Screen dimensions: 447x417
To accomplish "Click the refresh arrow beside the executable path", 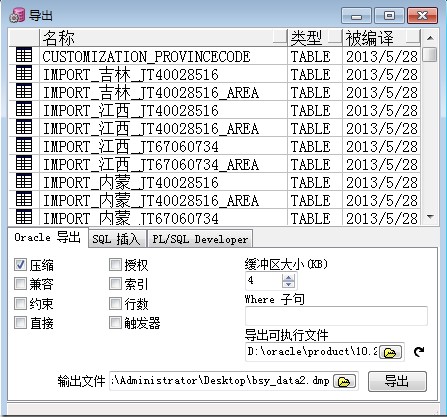I will pos(419,351).
